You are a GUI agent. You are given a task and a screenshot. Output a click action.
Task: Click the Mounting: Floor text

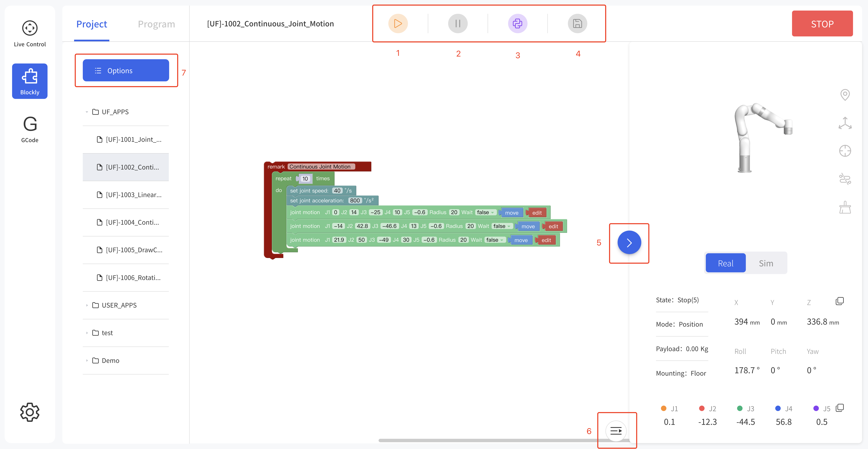(681, 373)
